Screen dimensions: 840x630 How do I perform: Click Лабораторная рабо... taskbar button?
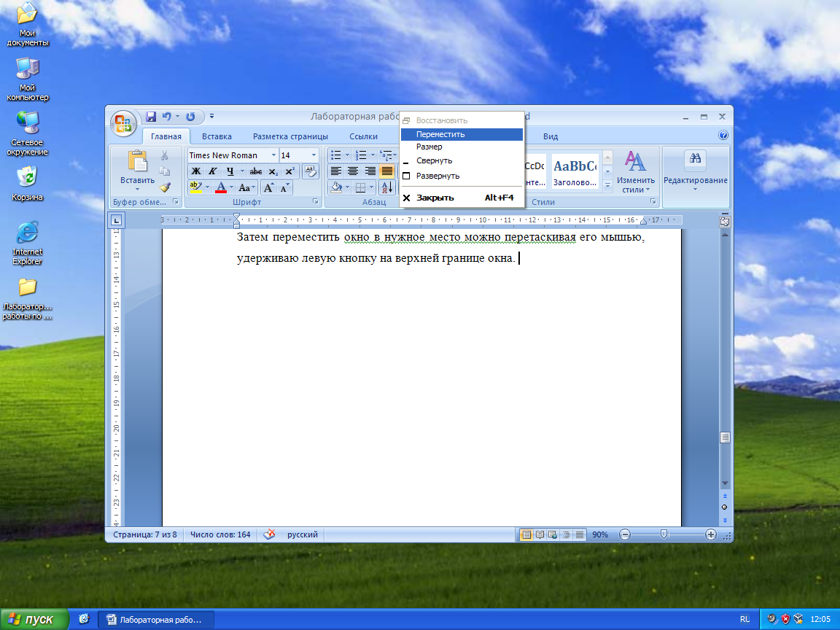coord(156,620)
